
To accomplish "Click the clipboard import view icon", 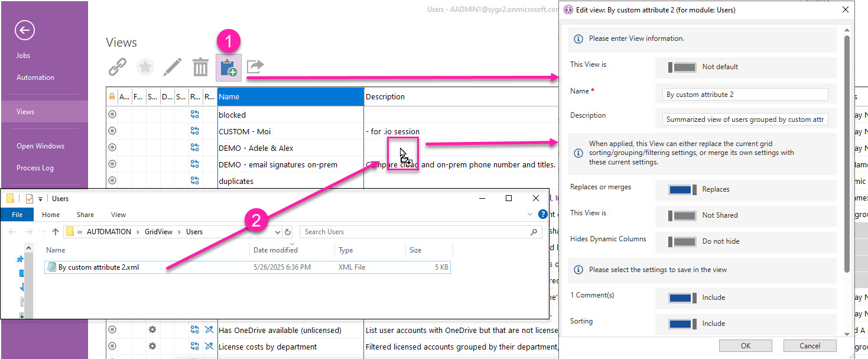I will tap(228, 67).
